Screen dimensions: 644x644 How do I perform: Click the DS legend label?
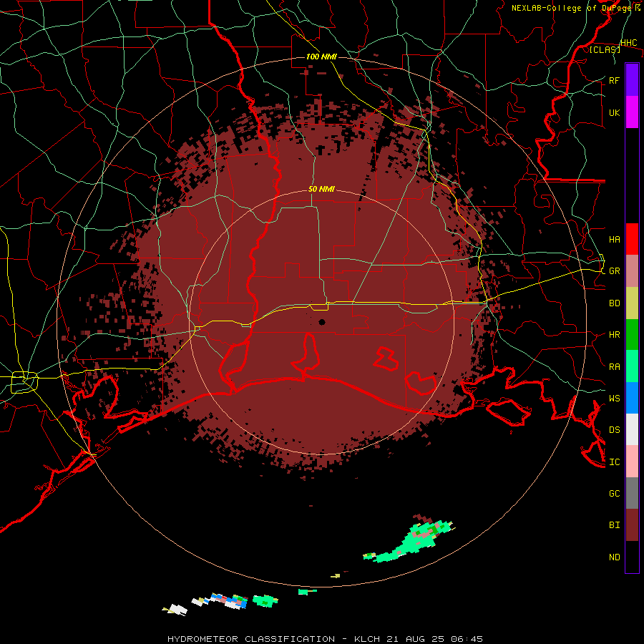(x=614, y=429)
